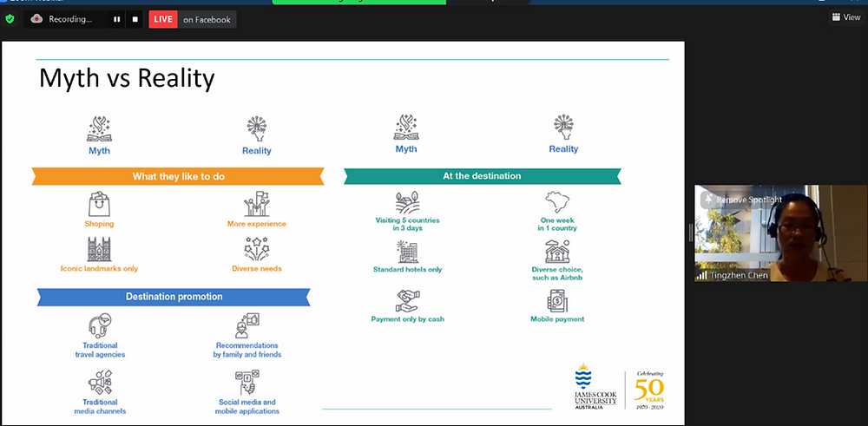This screenshot has width=868, height=426.
Task: Click the Mobile payment phone icon
Action: click(557, 301)
